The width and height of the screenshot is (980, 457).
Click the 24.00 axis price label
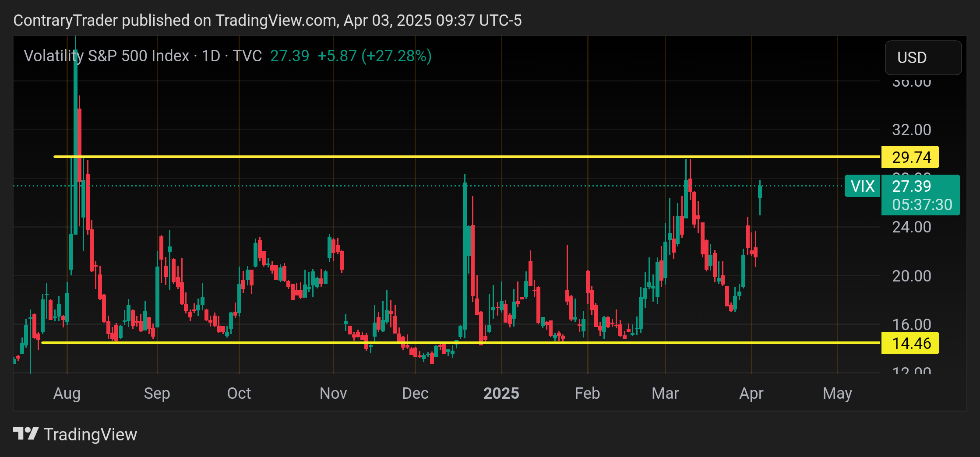click(x=912, y=227)
